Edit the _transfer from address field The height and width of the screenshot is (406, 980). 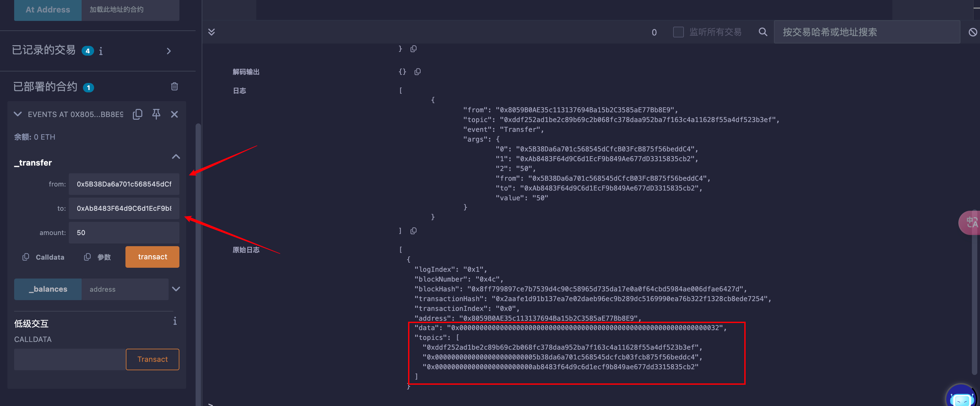point(124,184)
